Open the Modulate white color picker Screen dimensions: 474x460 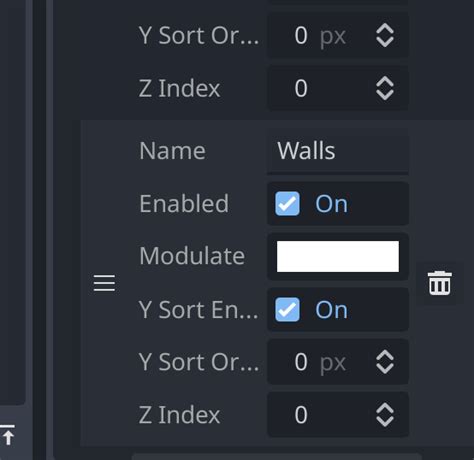(x=338, y=256)
